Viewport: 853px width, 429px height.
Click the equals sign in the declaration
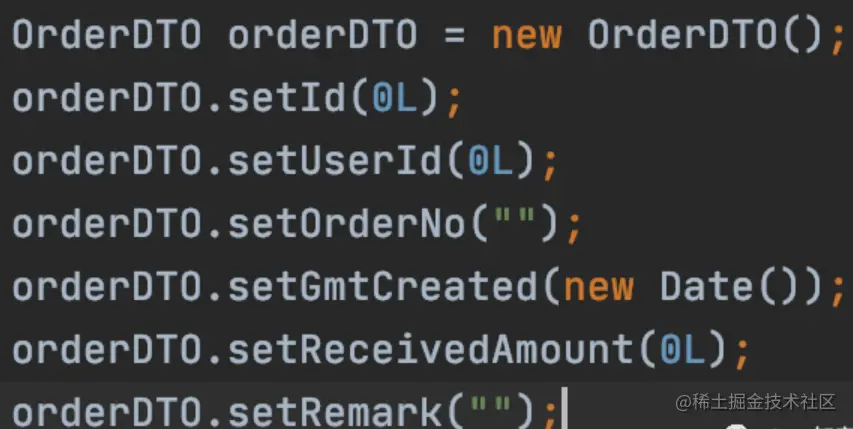(455, 36)
